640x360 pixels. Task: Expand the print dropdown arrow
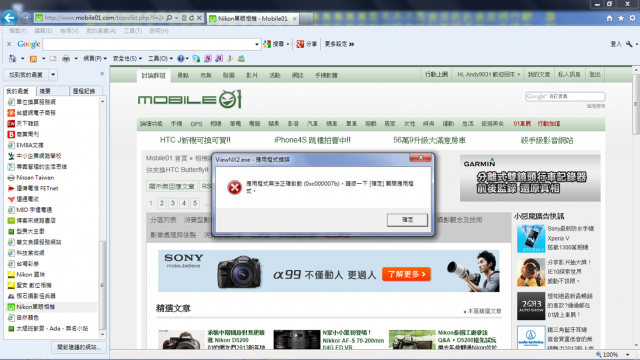click(76, 59)
